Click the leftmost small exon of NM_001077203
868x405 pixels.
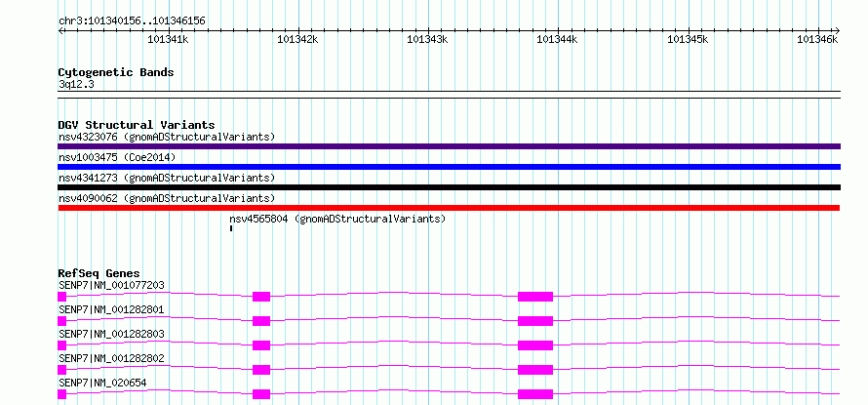(x=62, y=297)
